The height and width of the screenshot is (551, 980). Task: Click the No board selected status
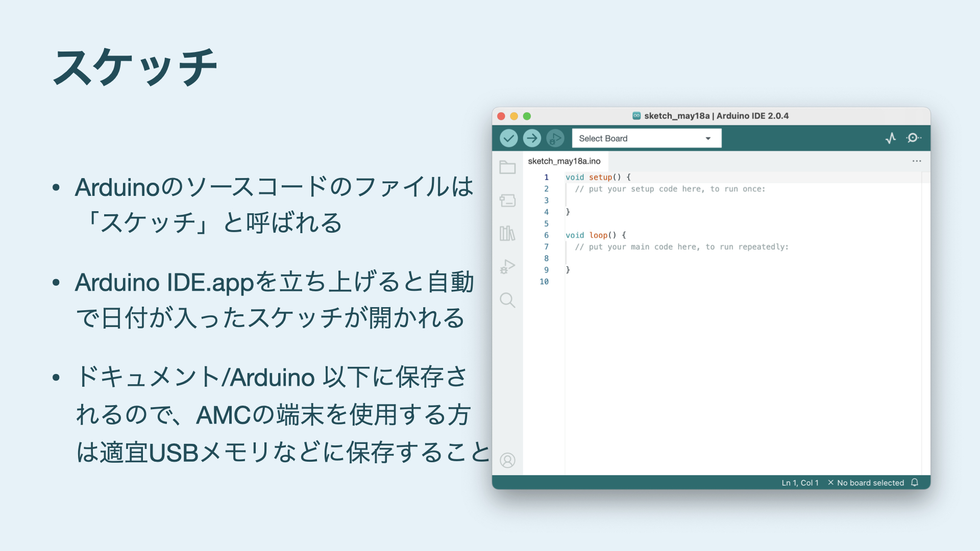click(x=866, y=483)
